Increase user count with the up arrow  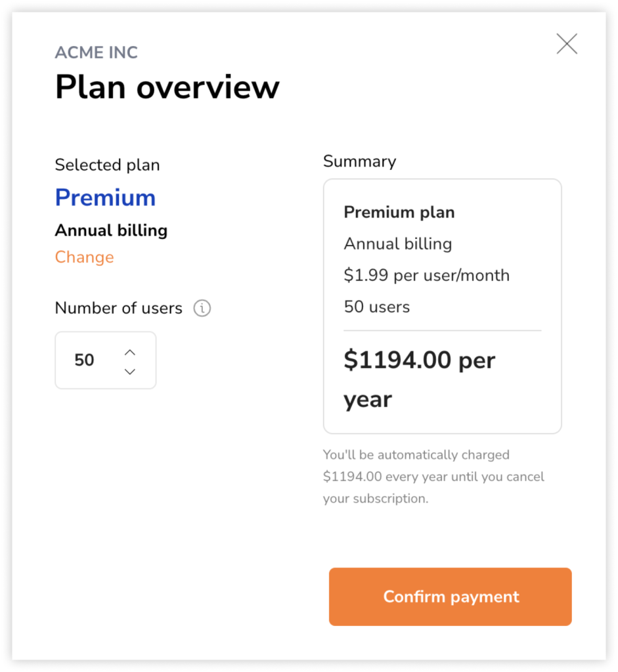pyautogui.click(x=130, y=352)
